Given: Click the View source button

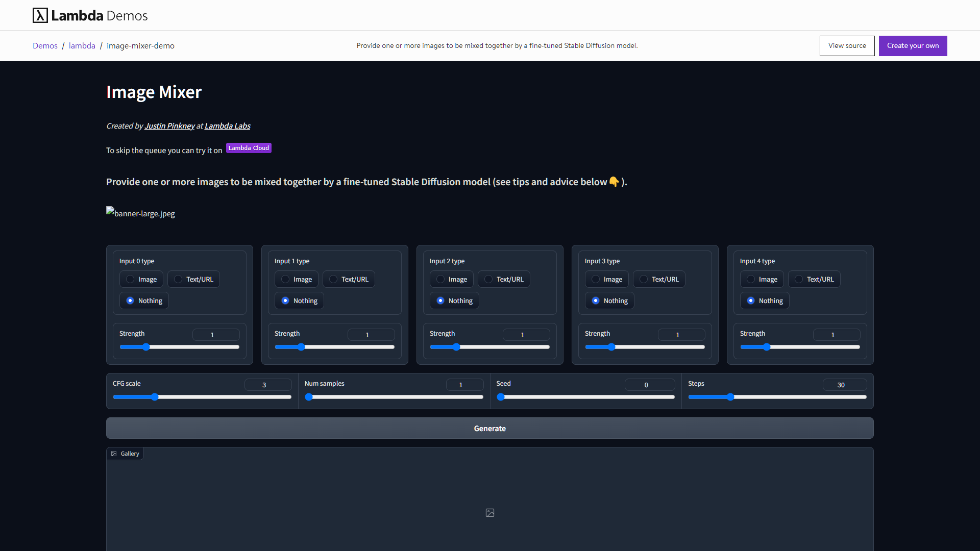Looking at the screenshot, I should (x=847, y=45).
